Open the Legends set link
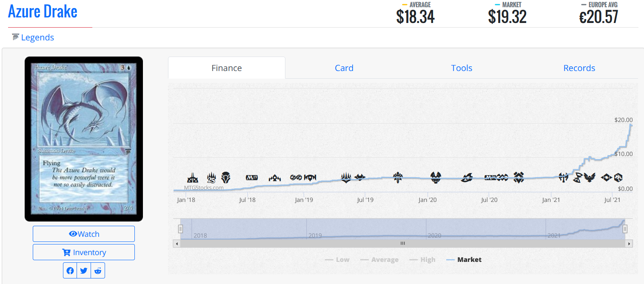644x284 pixels. coord(37,37)
